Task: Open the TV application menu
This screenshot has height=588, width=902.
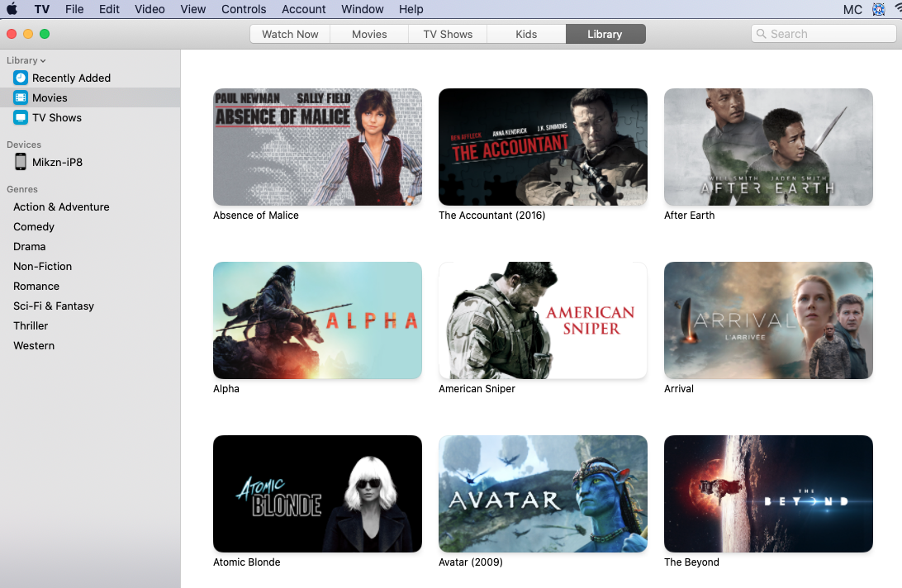Action: [x=42, y=9]
